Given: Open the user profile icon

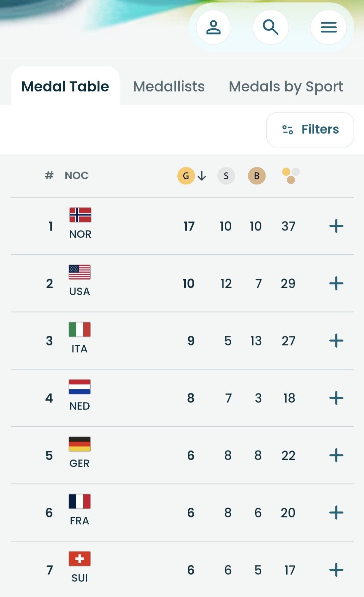Looking at the screenshot, I should [x=213, y=27].
